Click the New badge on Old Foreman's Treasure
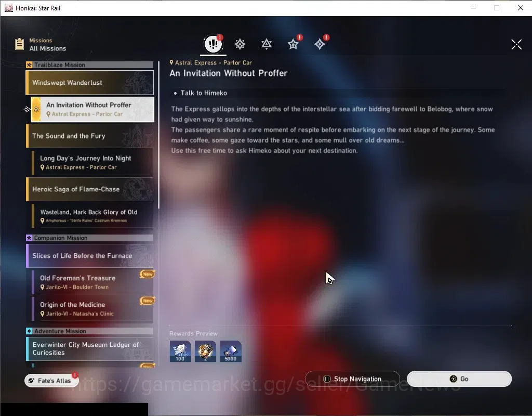This screenshot has height=416, width=532. click(148, 274)
